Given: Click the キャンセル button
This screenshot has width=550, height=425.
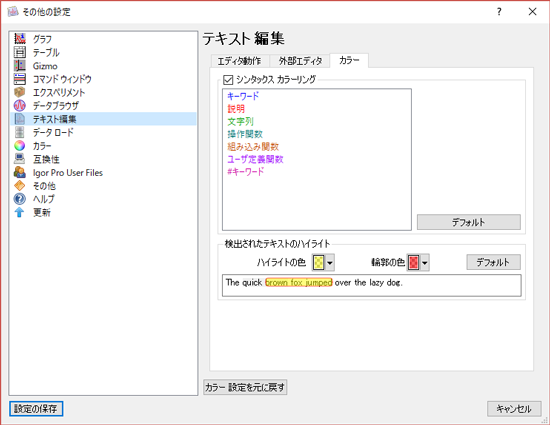Looking at the screenshot, I should tap(514, 409).
